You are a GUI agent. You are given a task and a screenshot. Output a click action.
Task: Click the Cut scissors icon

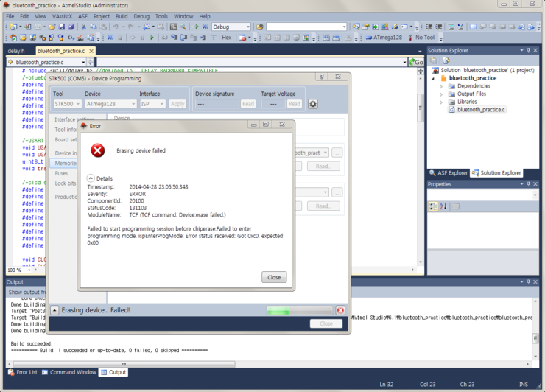click(83, 27)
